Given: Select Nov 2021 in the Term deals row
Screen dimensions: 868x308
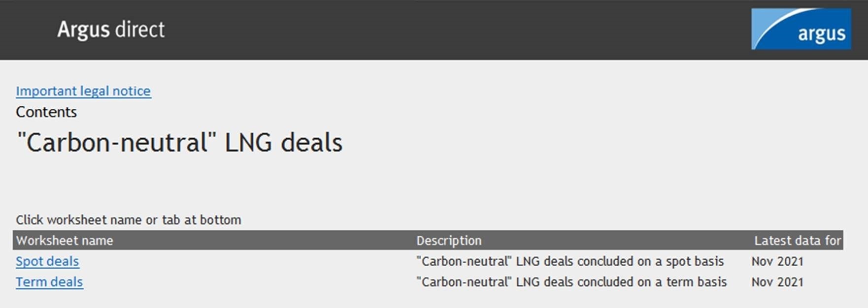Looking at the screenshot, I should (x=777, y=282).
